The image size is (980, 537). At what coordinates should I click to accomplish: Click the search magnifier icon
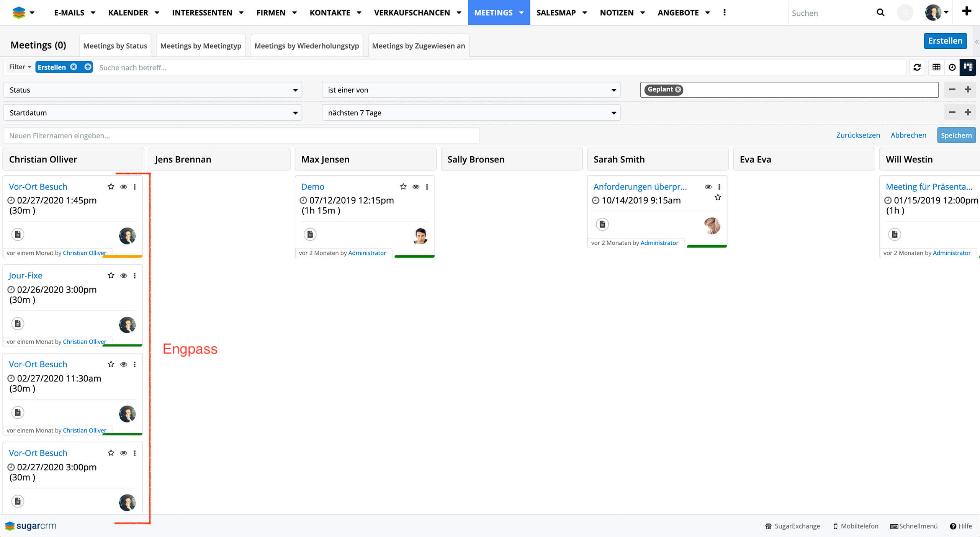click(x=880, y=13)
